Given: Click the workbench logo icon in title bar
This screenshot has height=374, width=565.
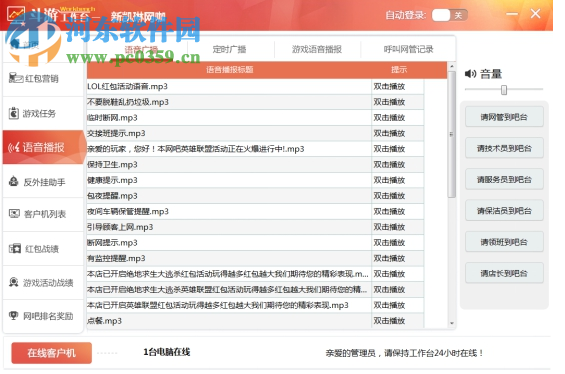Looking at the screenshot, I should click(16, 15).
